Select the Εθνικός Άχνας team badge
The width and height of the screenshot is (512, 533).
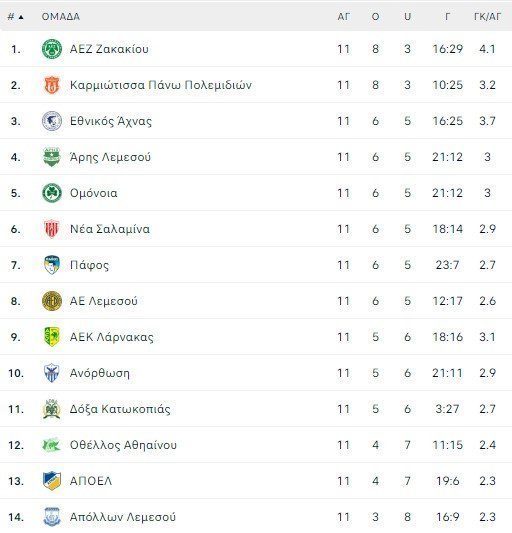52,121
